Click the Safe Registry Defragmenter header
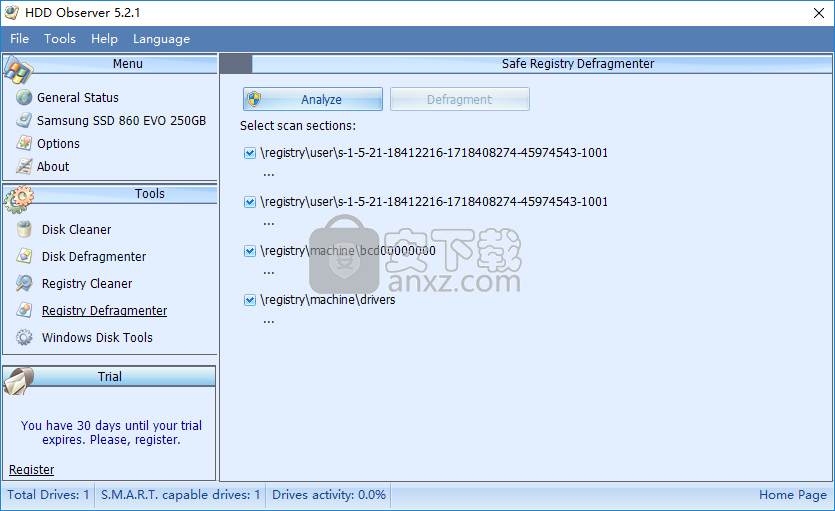 578,63
